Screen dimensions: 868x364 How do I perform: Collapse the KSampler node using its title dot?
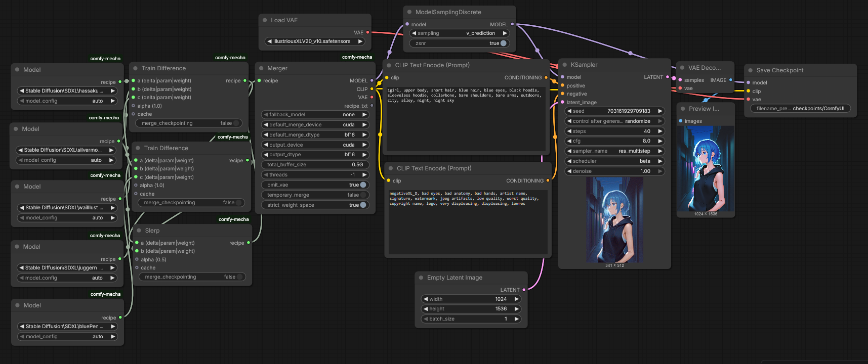click(x=564, y=65)
